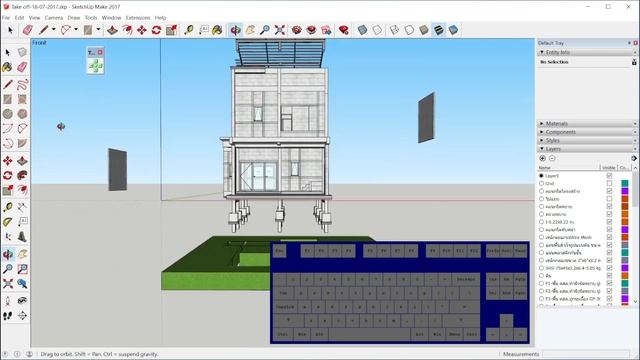The width and height of the screenshot is (640, 360).
Task: Open the File menu
Action: (6, 18)
